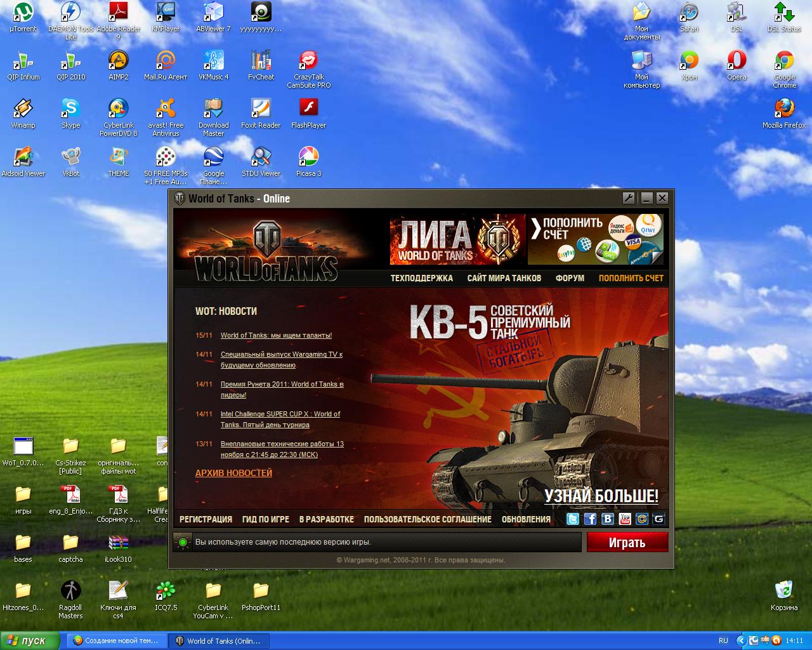
Task: Open the VKontakte social icon in launcher
Action: [x=607, y=519]
